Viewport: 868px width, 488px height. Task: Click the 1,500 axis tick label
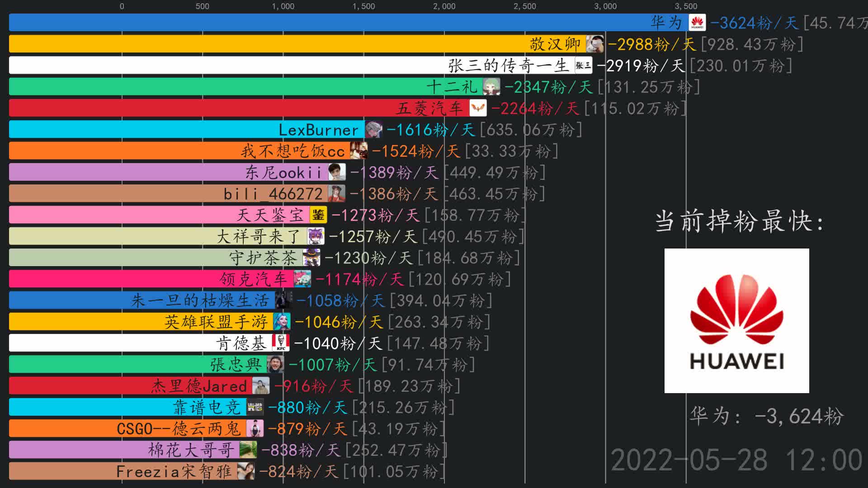click(363, 6)
